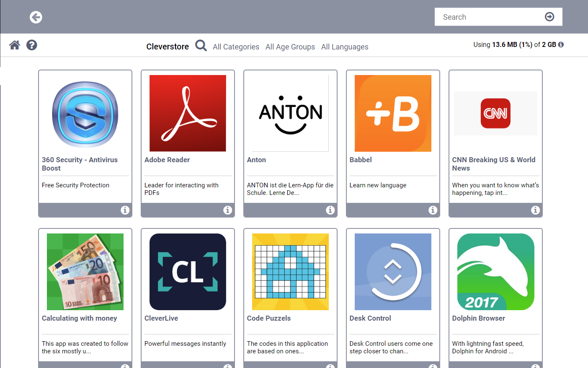Viewport: 588px width, 368px height.
Task: Click the Adobe Reader title text
Action: pyautogui.click(x=167, y=160)
